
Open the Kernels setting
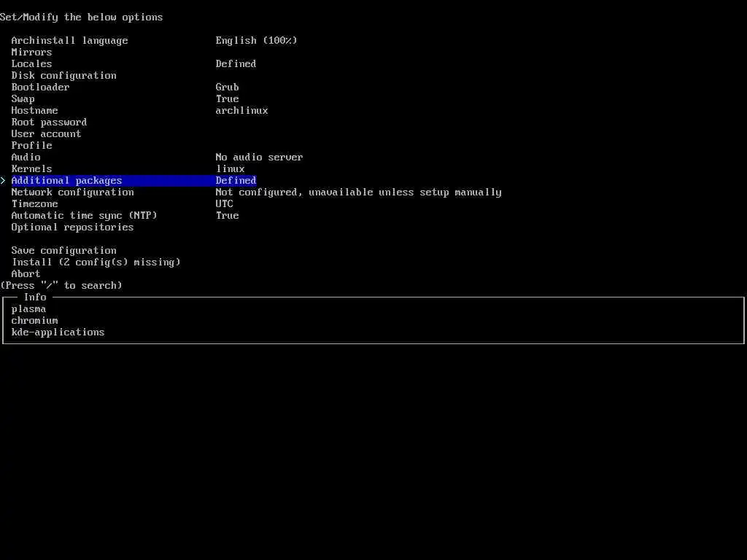[31, 168]
